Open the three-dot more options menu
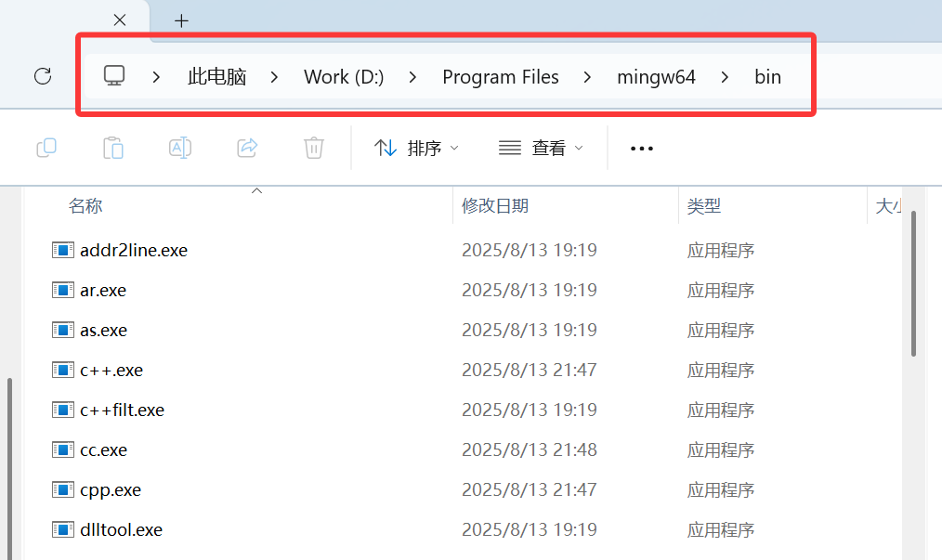Viewport: 942px width, 560px height. pos(642,149)
